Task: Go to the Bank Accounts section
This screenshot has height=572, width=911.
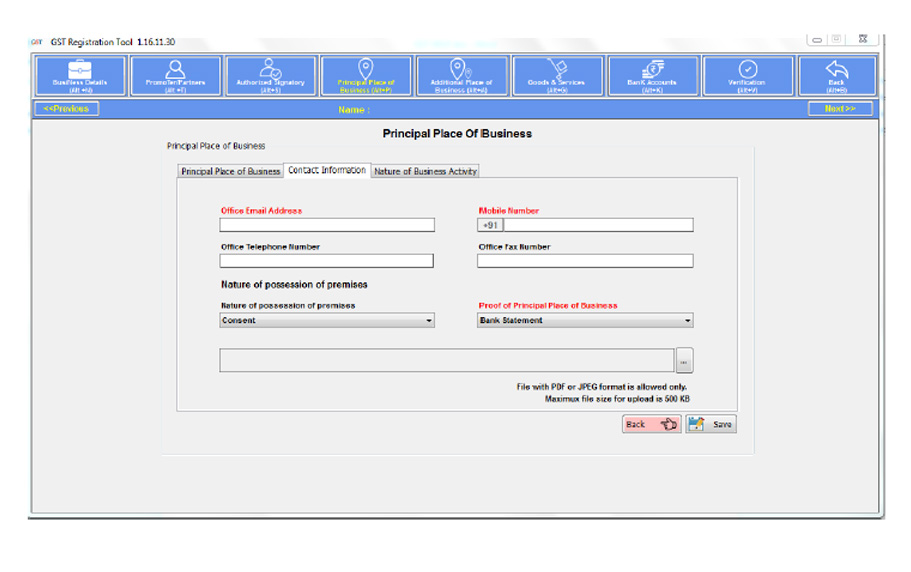Action: pyautogui.click(x=652, y=76)
